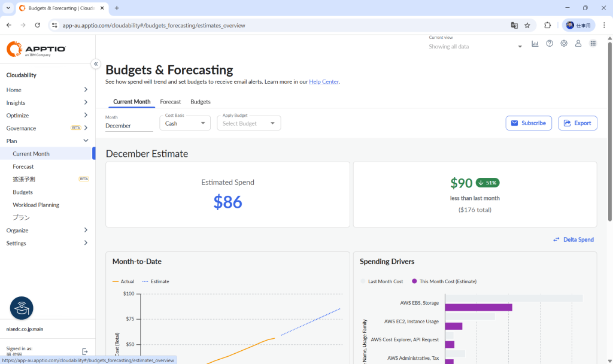Click the $86 Estimated Spend value
The image size is (613, 364).
click(x=227, y=202)
